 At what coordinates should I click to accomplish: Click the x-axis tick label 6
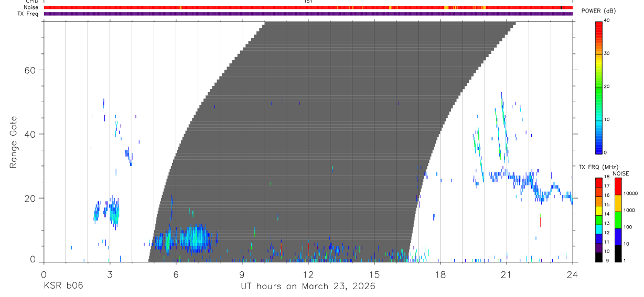tap(176, 274)
